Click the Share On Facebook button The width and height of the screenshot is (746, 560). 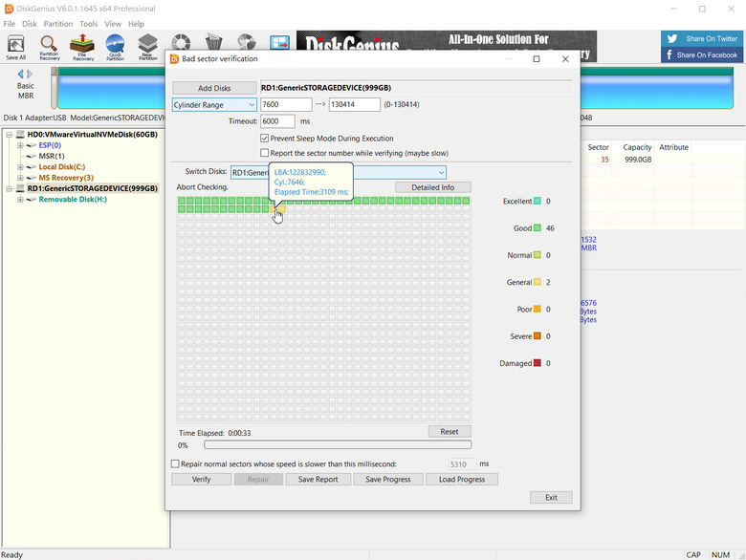(x=701, y=54)
